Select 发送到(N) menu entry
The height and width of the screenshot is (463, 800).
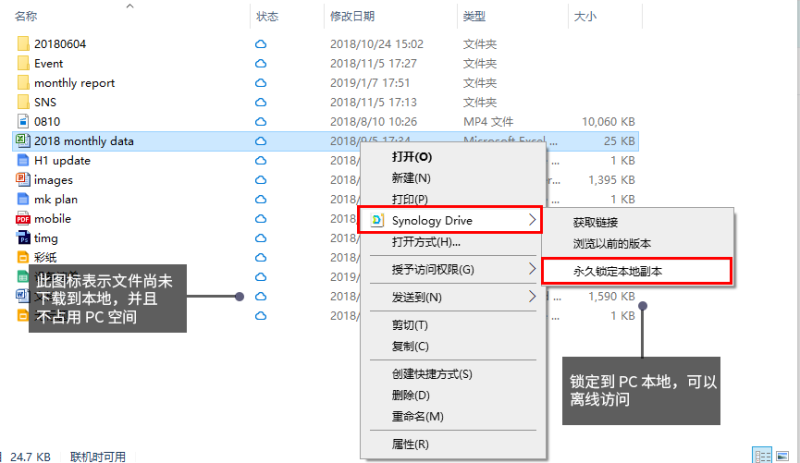(416, 297)
